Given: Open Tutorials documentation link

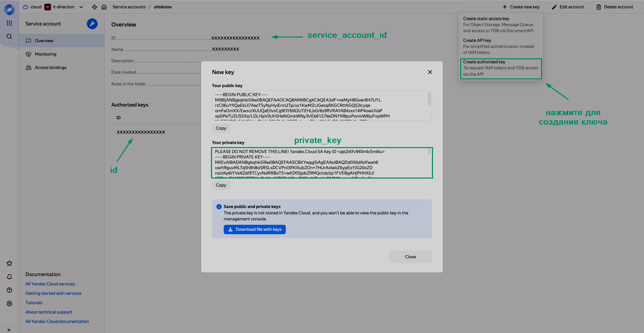Looking at the screenshot, I should 34,303.
